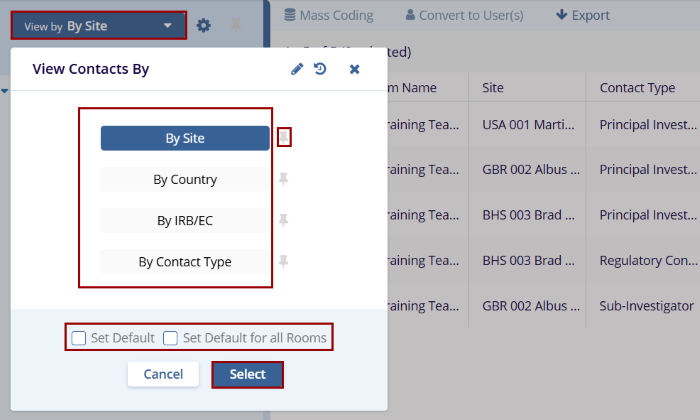Pin the By IRB/EC view option
The width and height of the screenshot is (700, 420).
pyautogui.click(x=284, y=220)
